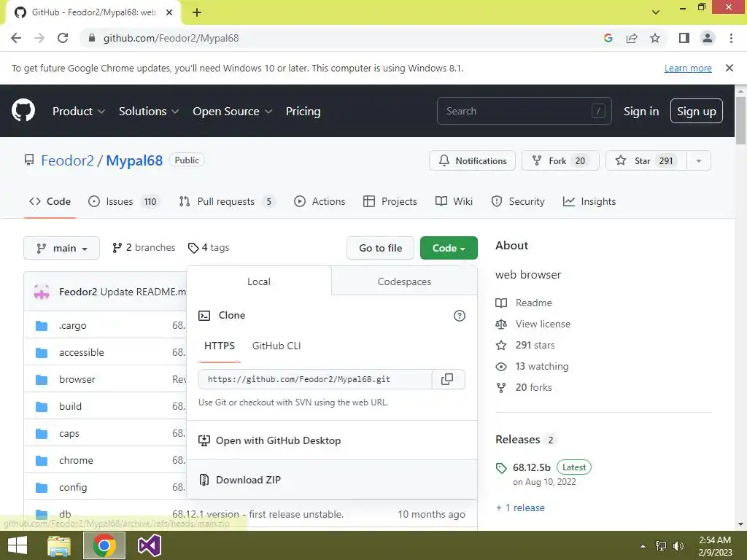
Task: Open the Wiki tab
Action: [454, 201]
